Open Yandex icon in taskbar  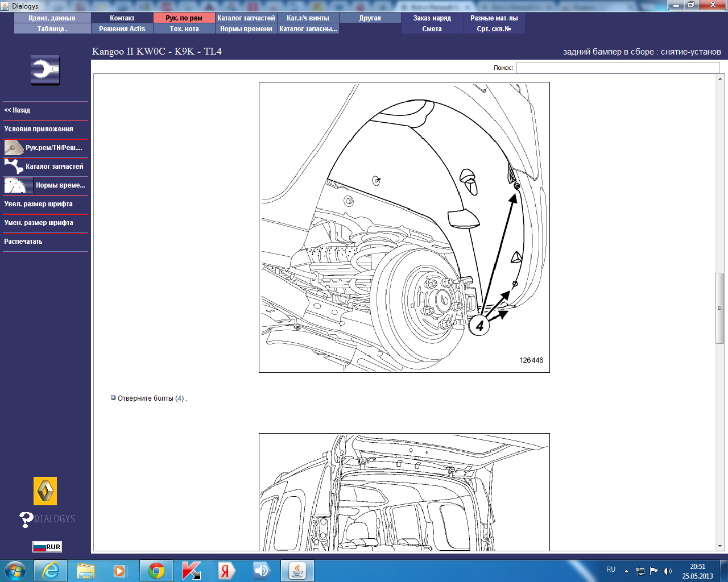226,571
